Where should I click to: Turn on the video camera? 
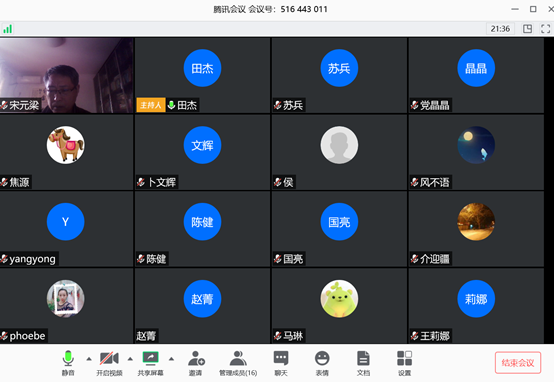(x=109, y=363)
